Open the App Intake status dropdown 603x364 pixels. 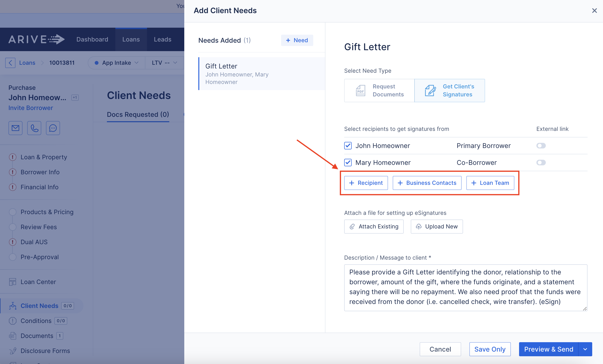coord(117,63)
